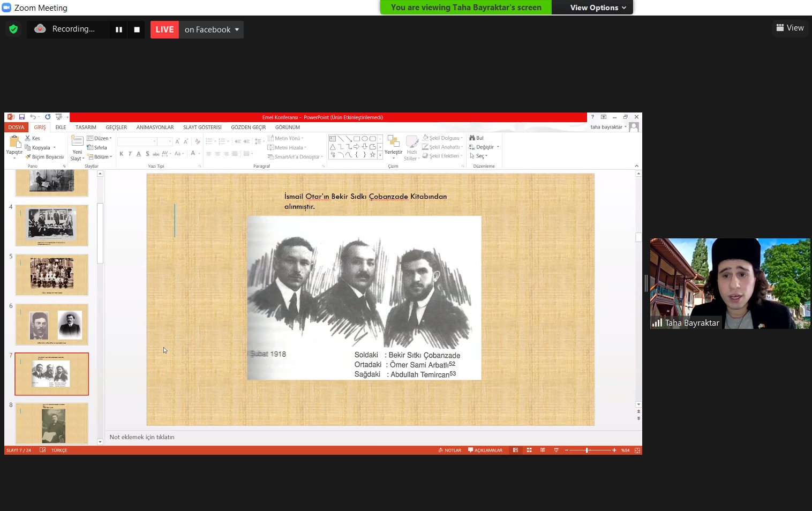Open reading view from status bar
The width and height of the screenshot is (812, 511).
pos(543,450)
